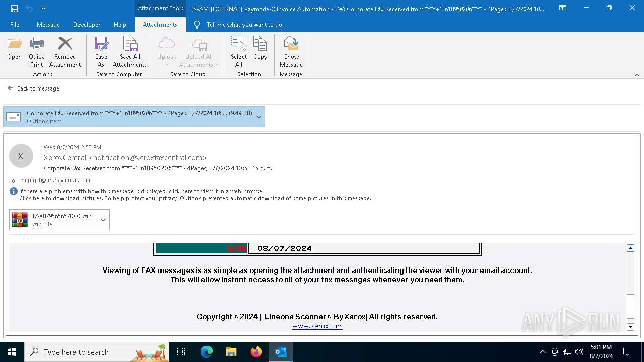Click sender XeroxCentral address
This screenshot has height=362, width=644.
pyautogui.click(x=125, y=158)
